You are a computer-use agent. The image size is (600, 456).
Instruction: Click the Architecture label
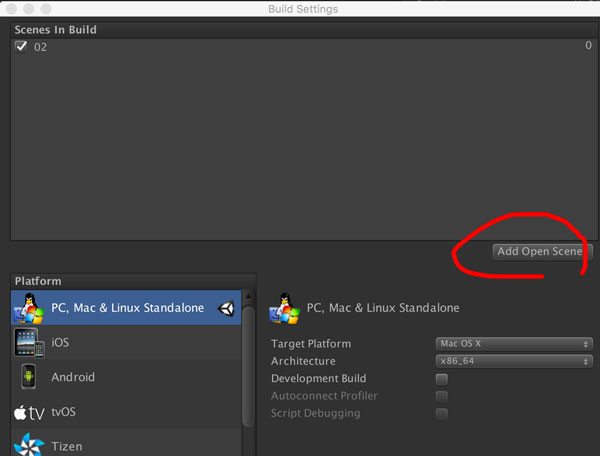click(303, 361)
